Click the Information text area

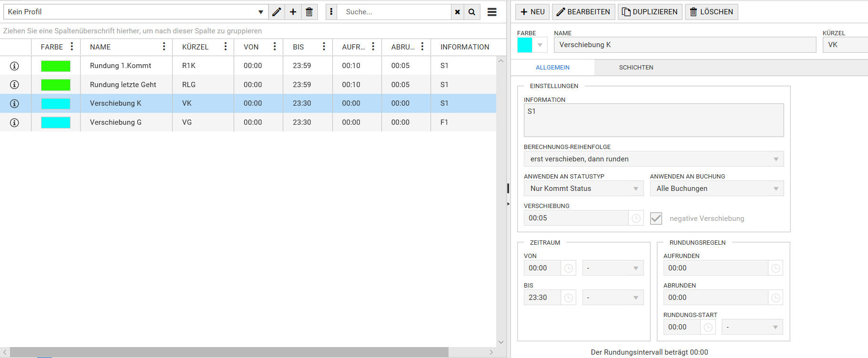(x=654, y=120)
